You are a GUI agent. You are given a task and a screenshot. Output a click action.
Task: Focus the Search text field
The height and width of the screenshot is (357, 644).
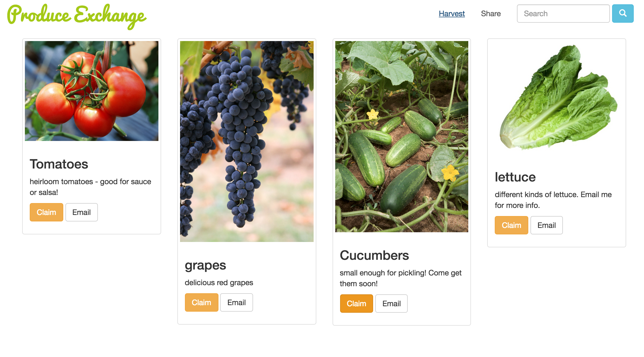click(x=563, y=14)
